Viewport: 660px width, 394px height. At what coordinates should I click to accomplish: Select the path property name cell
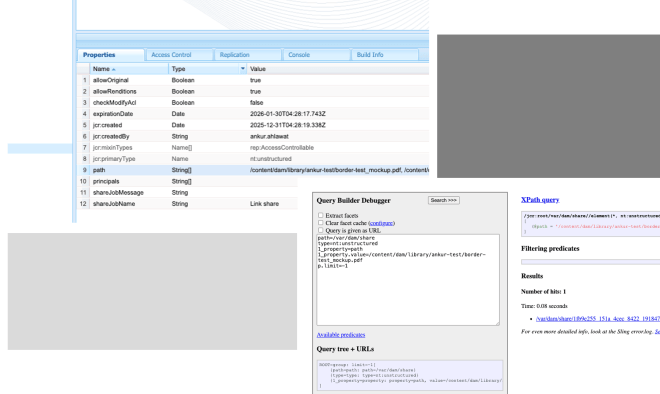(129, 170)
